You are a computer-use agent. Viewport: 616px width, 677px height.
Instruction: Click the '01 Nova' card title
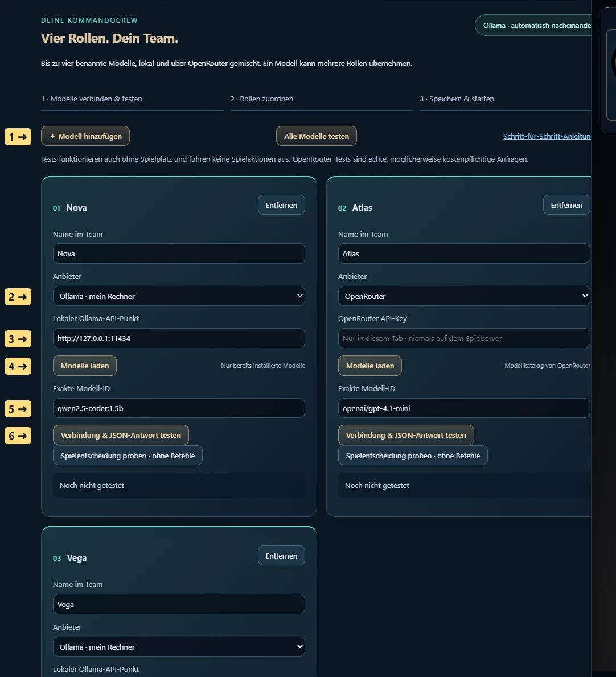pyautogui.click(x=70, y=208)
